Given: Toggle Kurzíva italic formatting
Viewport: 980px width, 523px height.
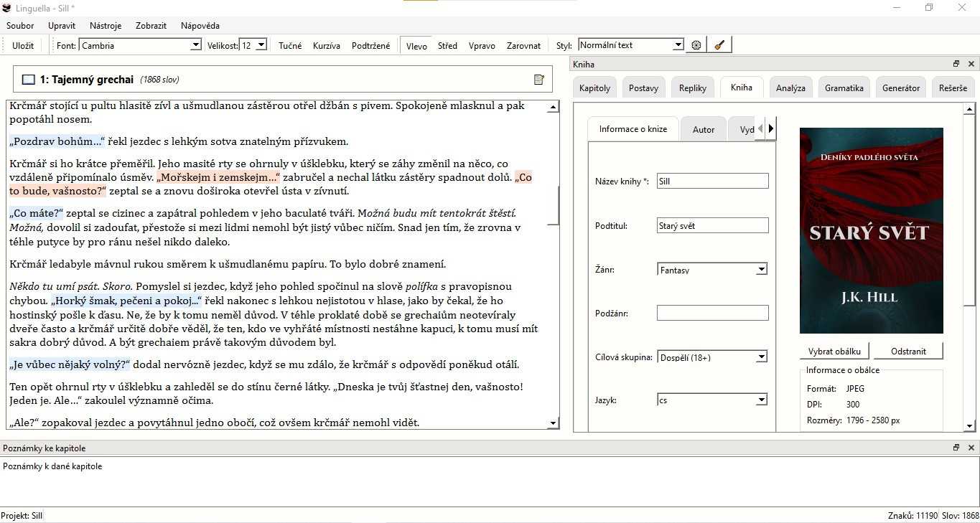Looking at the screenshot, I should point(327,45).
